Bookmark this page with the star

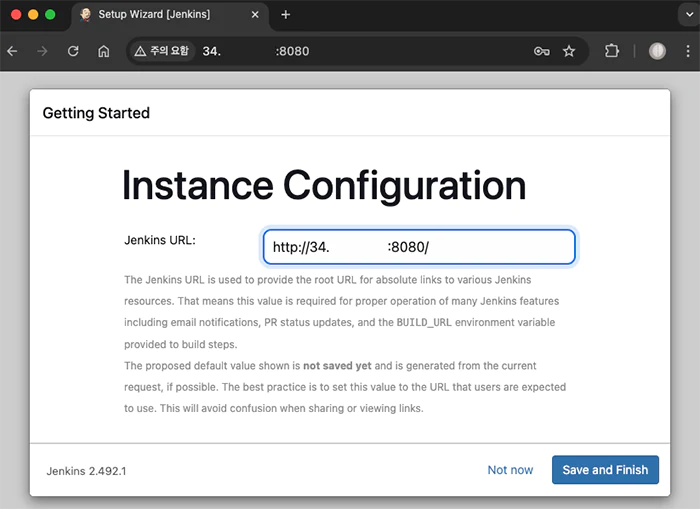tap(569, 51)
